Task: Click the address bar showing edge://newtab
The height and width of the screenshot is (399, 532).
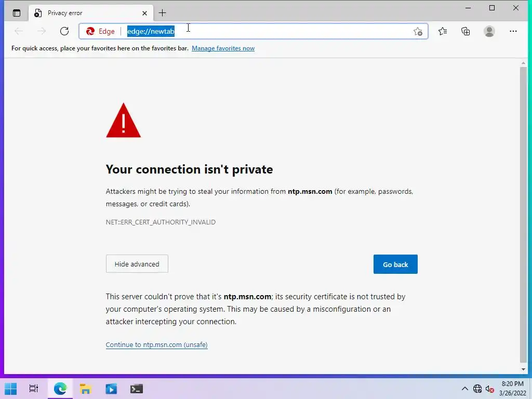Action: (x=254, y=31)
